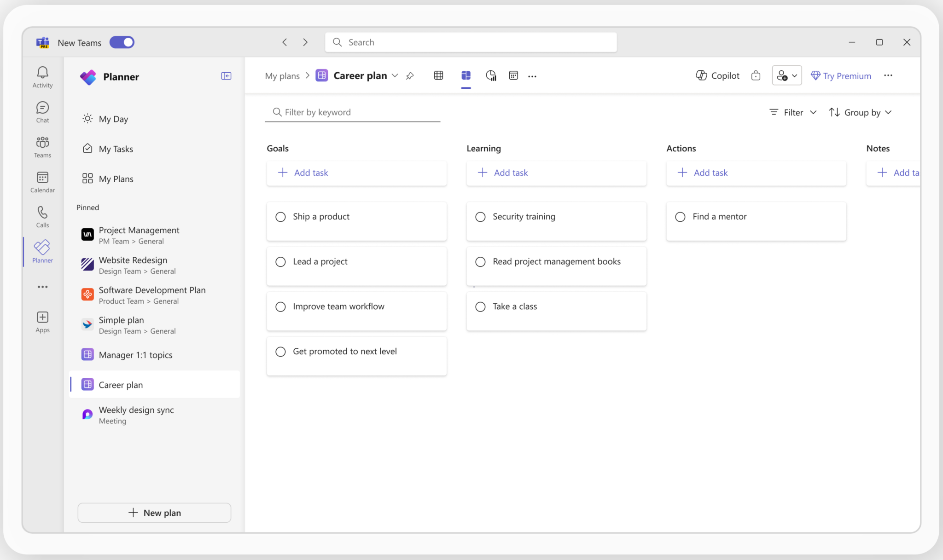Select My Tasks in the sidebar
Screen dimensions: 943x560
tap(116, 148)
